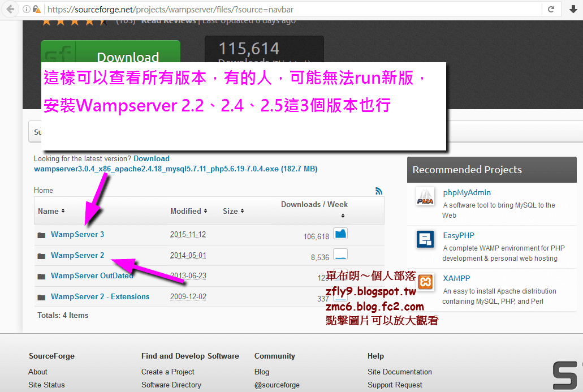
Task: Open the WampServer 3 folder icon
Action: tap(42, 235)
